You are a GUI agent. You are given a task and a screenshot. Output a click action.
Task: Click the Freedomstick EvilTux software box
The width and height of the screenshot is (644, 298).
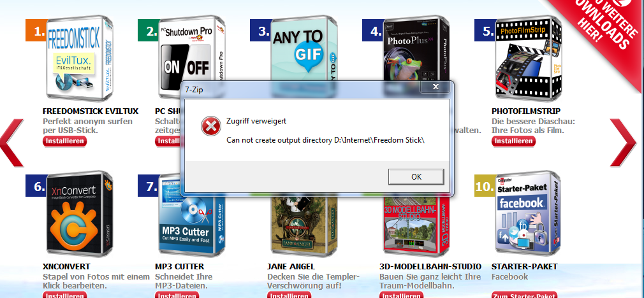pyautogui.click(x=79, y=59)
